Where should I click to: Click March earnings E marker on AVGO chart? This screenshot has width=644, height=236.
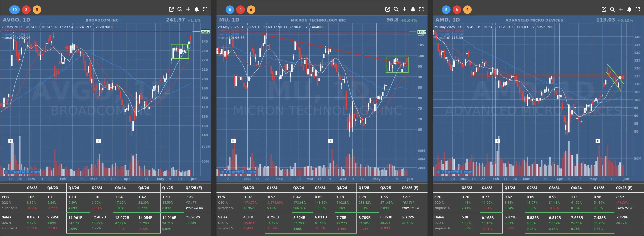98,141
